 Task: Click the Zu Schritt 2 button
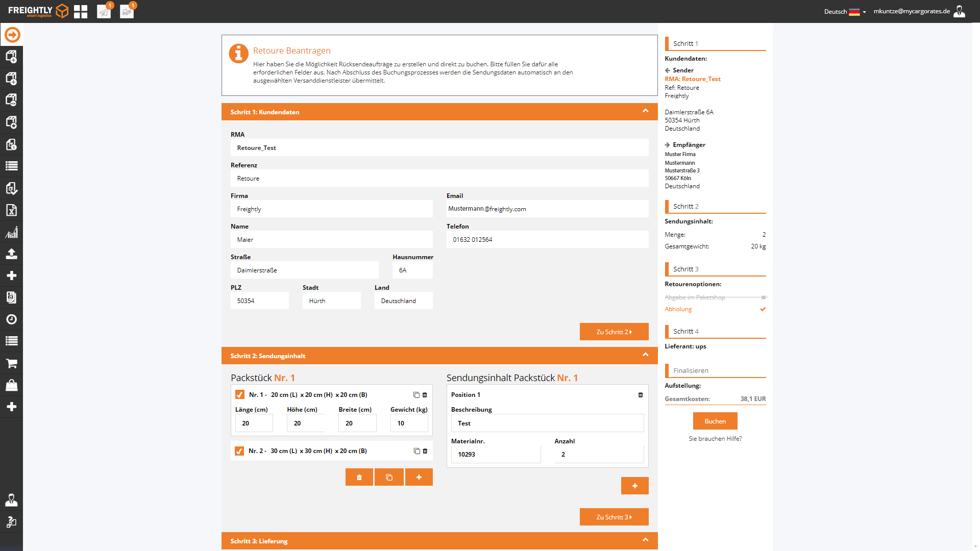pos(614,332)
